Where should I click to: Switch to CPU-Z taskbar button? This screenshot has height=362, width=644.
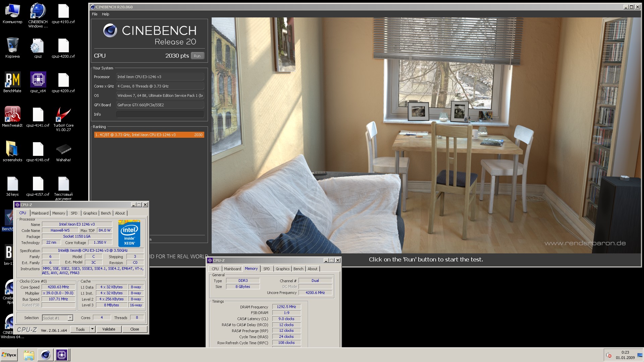pyautogui.click(x=62, y=355)
